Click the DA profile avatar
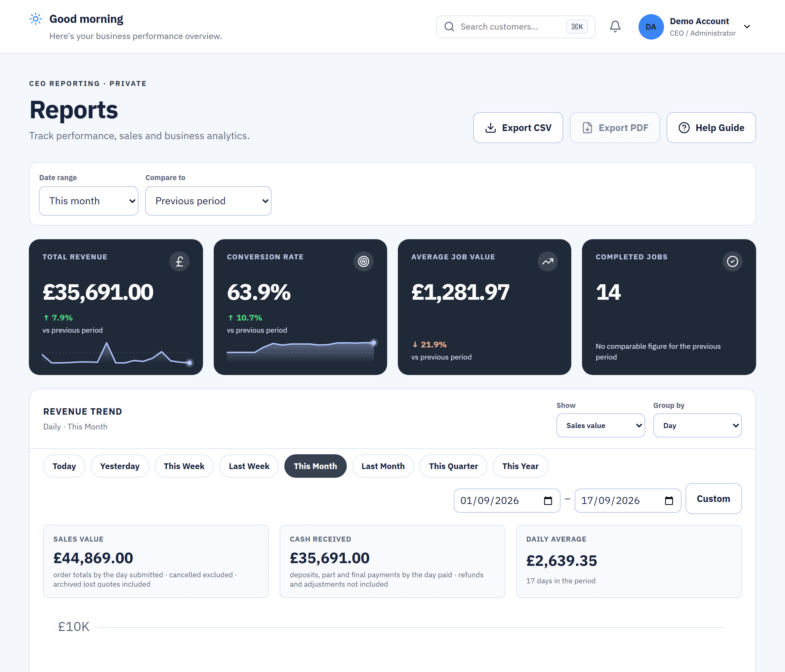 tap(651, 27)
